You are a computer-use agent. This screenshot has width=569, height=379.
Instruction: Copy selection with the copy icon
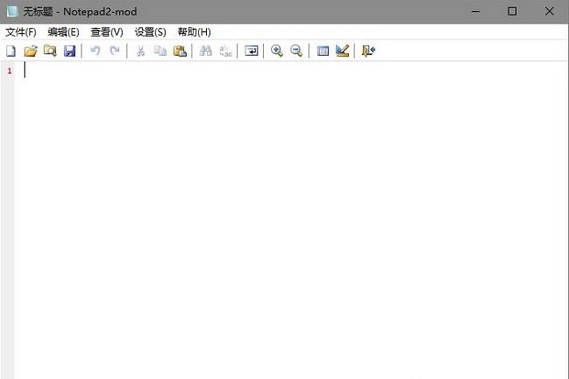(160, 51)
